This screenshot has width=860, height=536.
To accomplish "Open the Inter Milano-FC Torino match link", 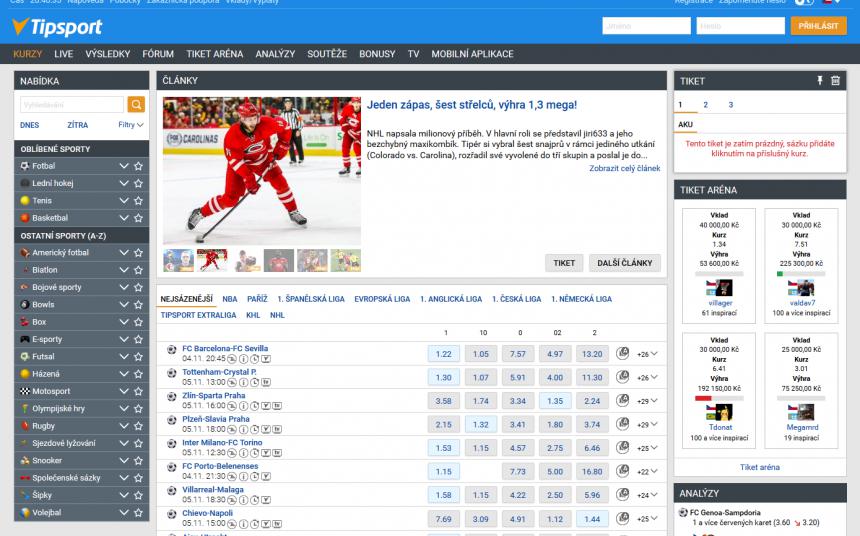I will (x=222, y=443).
